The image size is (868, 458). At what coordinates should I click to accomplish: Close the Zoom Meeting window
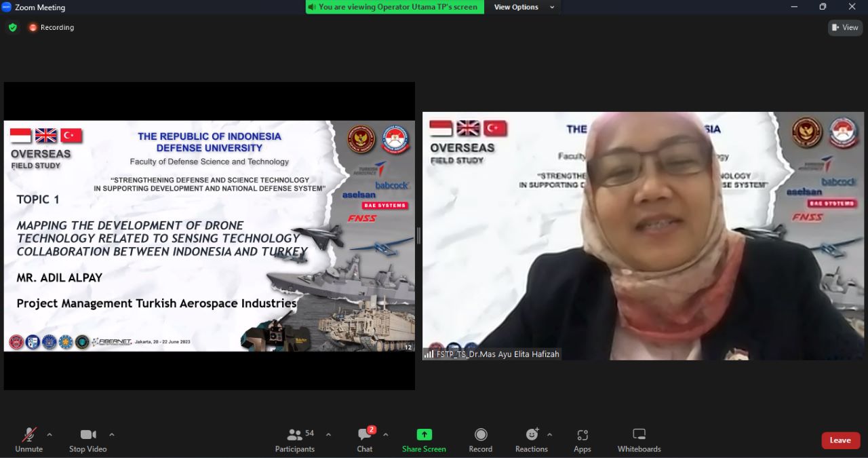point(852,7)
